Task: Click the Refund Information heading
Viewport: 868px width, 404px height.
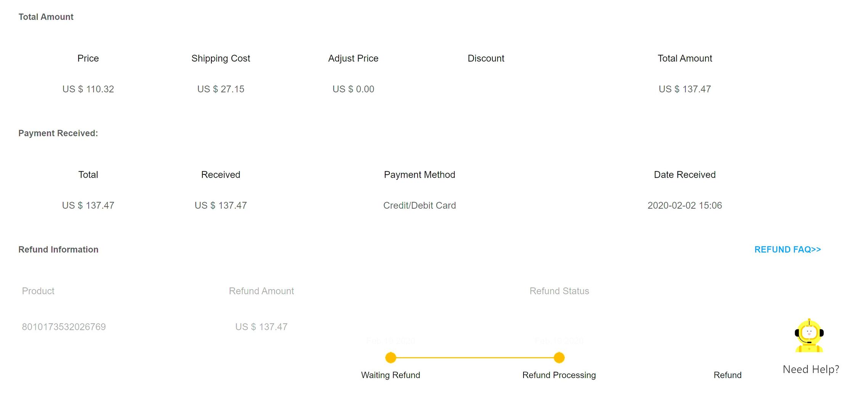Action: click(x=58, y=249)
